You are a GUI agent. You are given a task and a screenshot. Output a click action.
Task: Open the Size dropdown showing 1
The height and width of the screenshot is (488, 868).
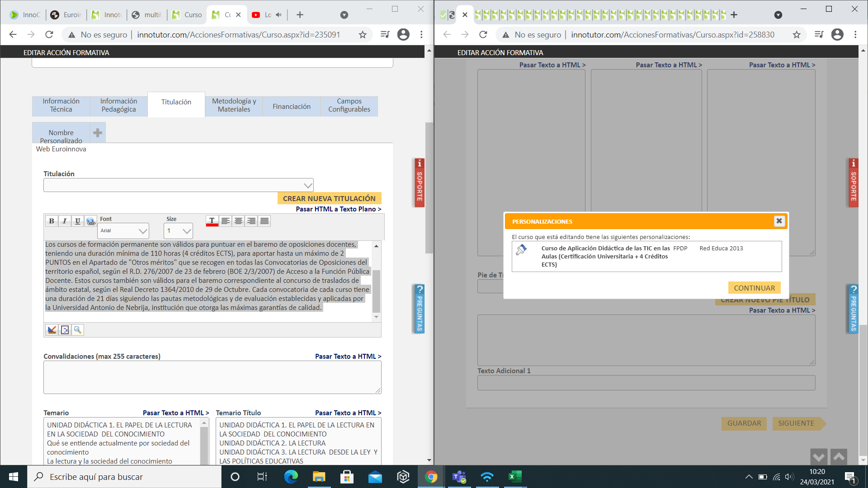point(178,231)
